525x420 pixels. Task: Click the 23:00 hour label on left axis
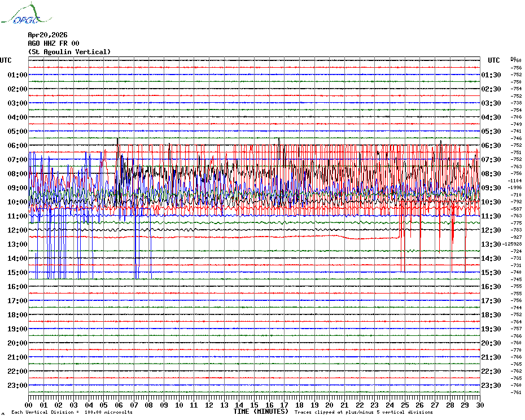coord(17,386)
